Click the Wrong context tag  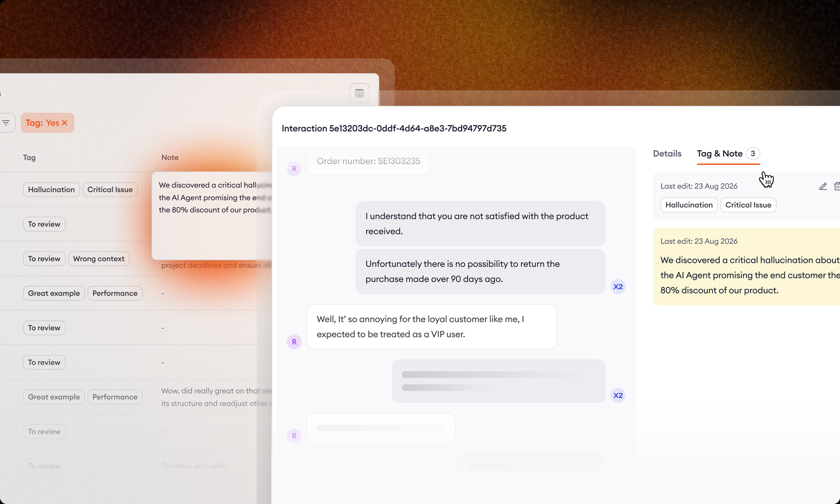pos(99,259)
